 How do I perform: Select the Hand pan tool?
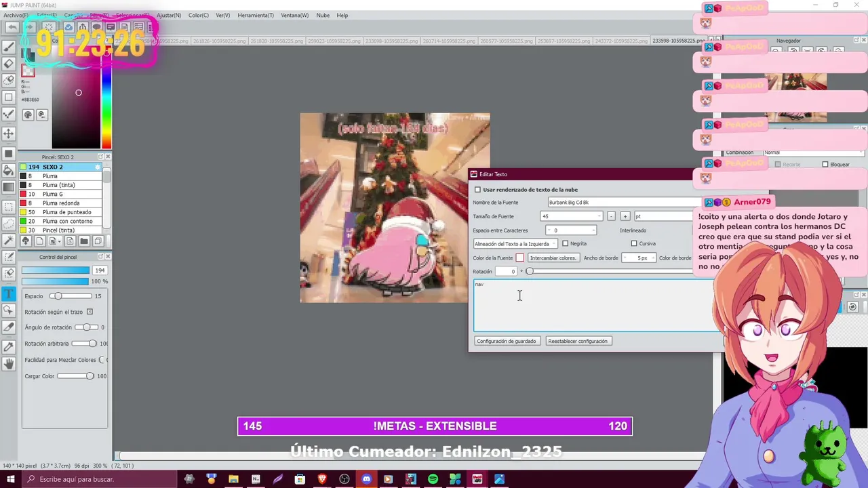[9, 364]
